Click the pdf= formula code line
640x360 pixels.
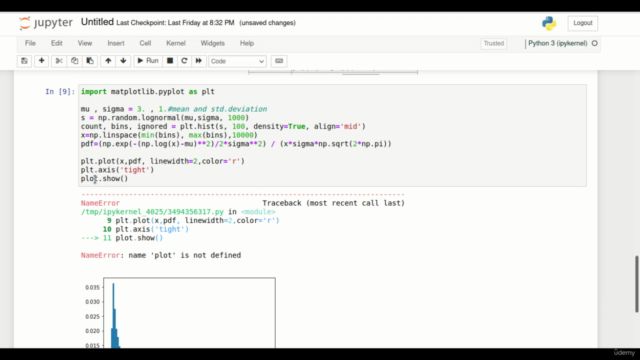(x=236, y=144)
